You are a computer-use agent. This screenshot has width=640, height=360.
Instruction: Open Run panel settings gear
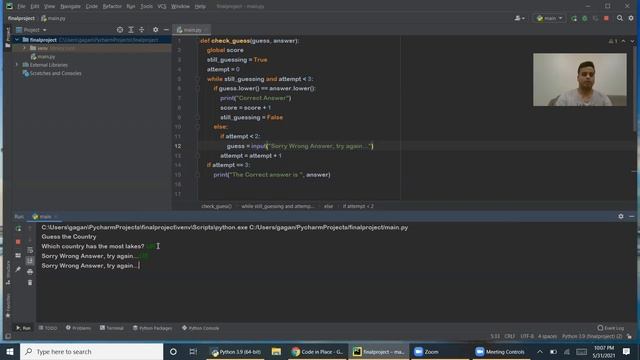[621, 216]
